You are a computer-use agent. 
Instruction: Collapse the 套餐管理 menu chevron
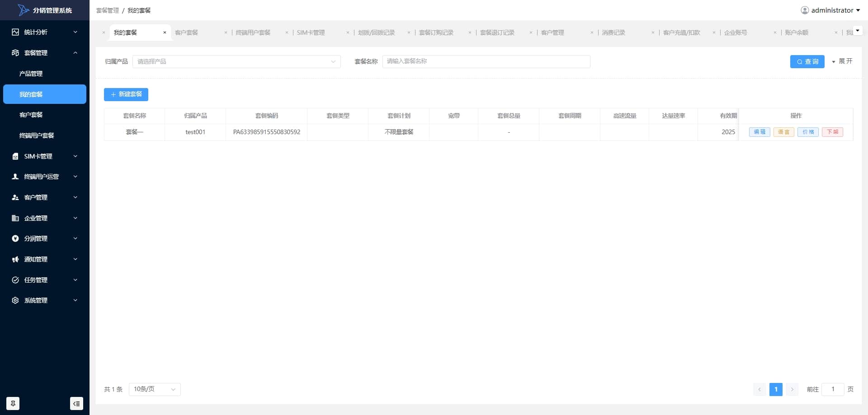tap(75, 53)
